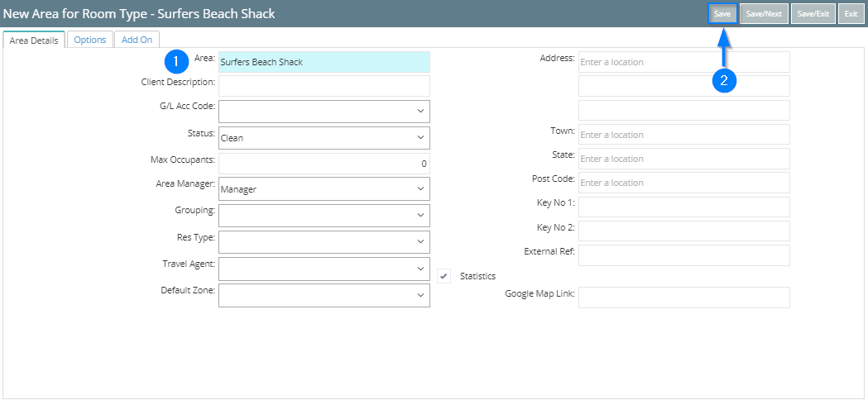The image size is (868, 400).
Task: Click the Exit button
Action: [x=850, y=14]
